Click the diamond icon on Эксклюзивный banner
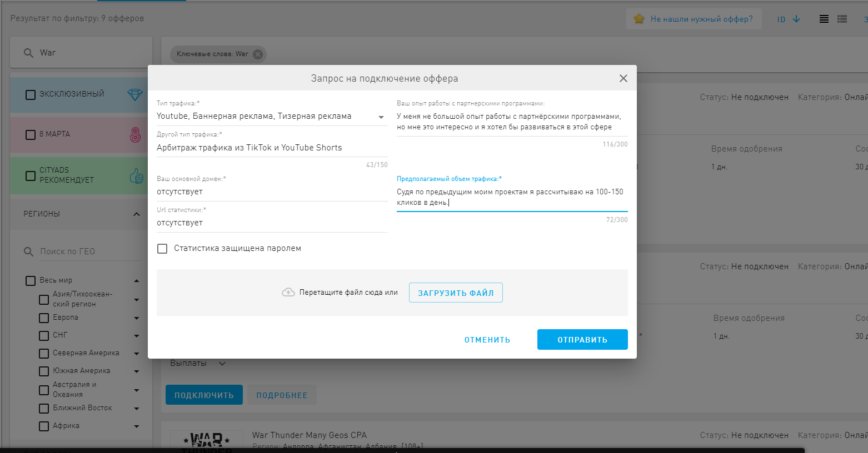The image size is (868, 453). click(x=135, y=94)
